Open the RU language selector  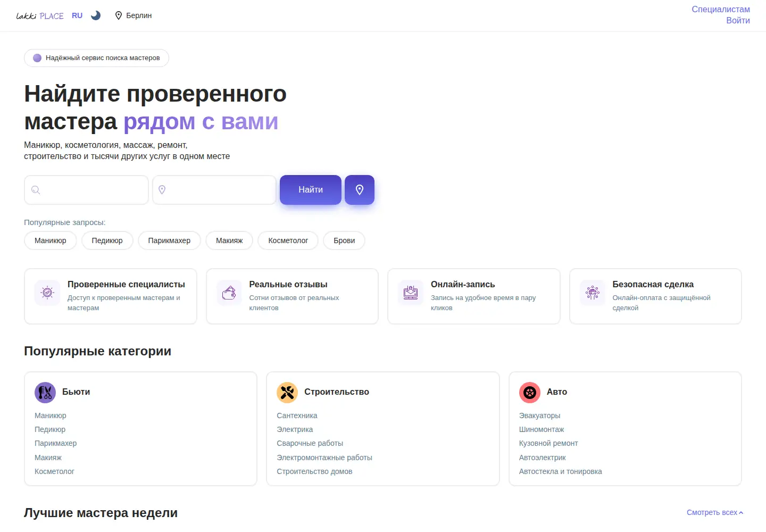[77, 15]
